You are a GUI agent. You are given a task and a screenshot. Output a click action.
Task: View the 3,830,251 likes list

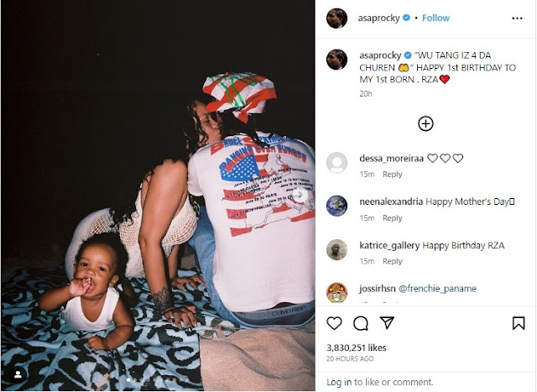click(357, 348)
